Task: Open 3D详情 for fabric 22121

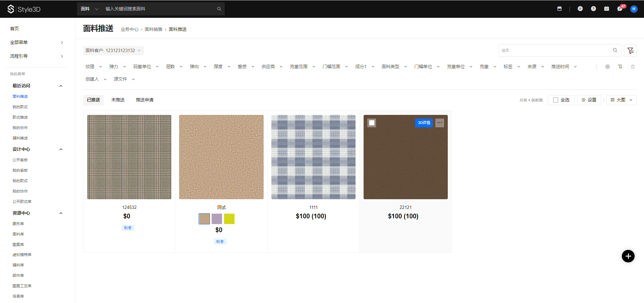Action: [424, 123]
